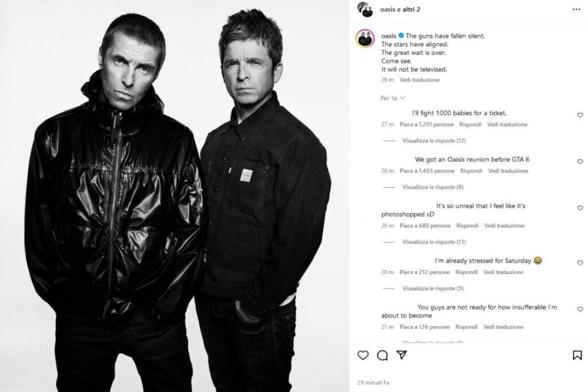Open 'Piace a 1.455 persone' likes list
This screenshot has width=588, height=392.
(x=427, y=171)
